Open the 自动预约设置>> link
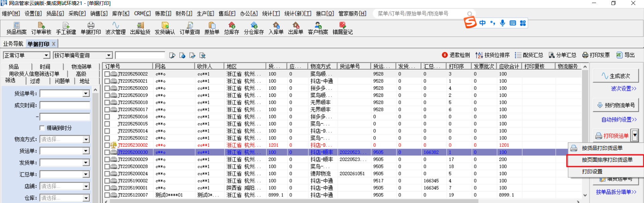644x203 pixels. tap(619, 120)
